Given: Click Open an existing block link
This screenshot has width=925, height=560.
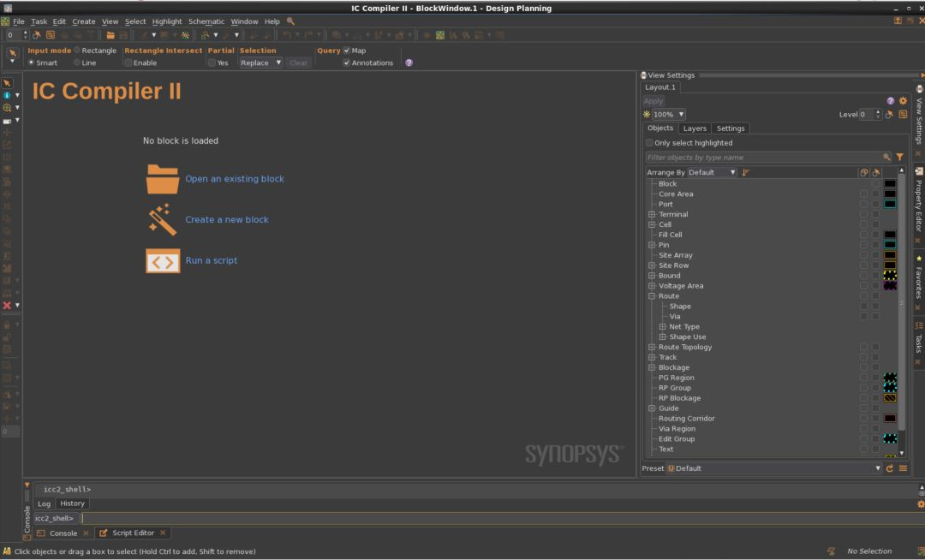Looking at the screenshot, I should tap(235, 179).
